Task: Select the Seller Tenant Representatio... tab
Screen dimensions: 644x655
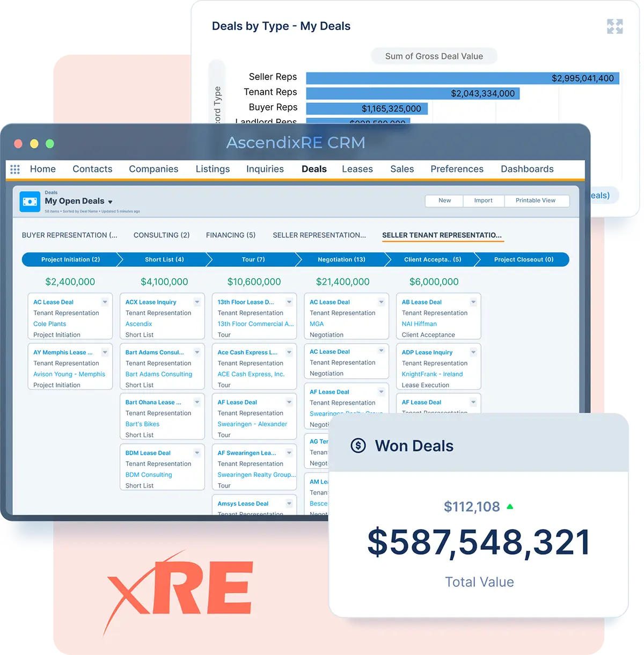Action: [442, 235]
